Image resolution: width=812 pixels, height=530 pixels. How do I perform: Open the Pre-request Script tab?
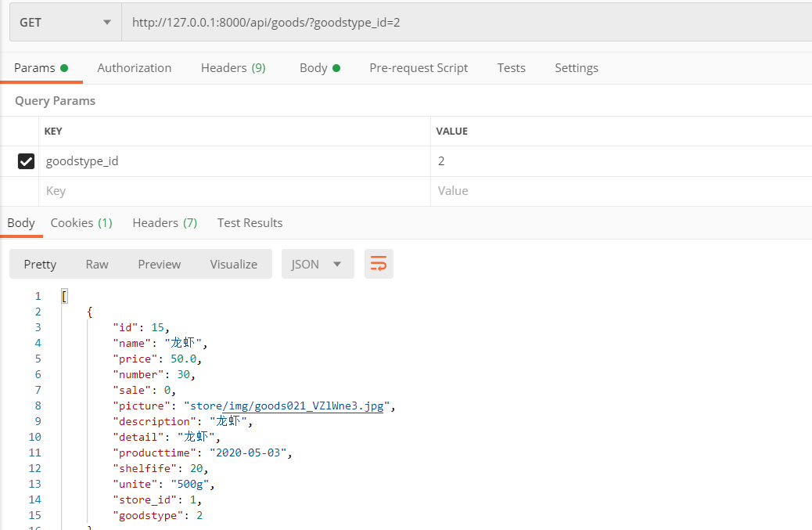point(419,68)
